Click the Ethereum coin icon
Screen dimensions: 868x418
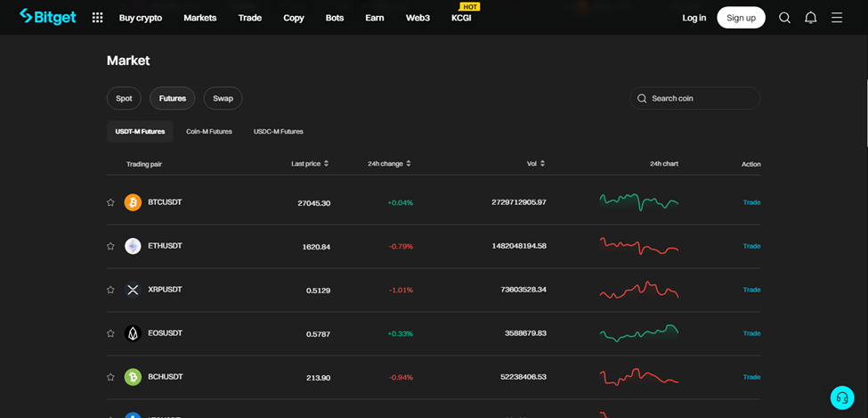(x=133, y=246)
